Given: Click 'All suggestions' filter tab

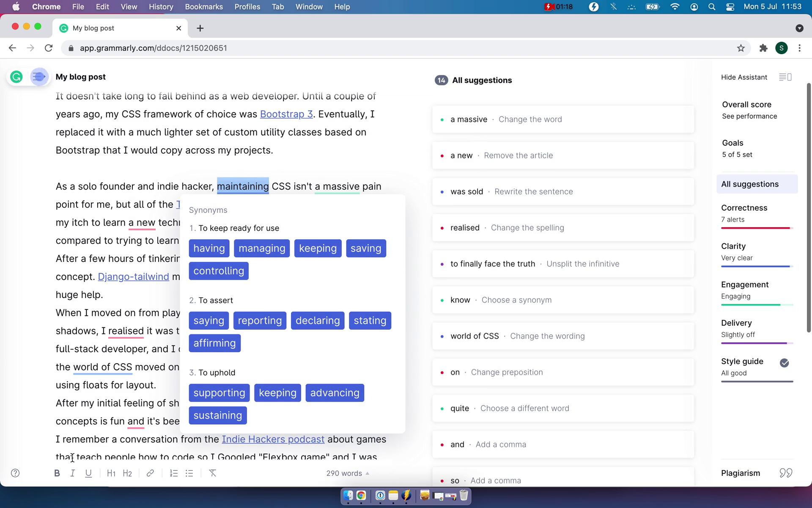Looking at the screenshot, I should coord(750,183).
